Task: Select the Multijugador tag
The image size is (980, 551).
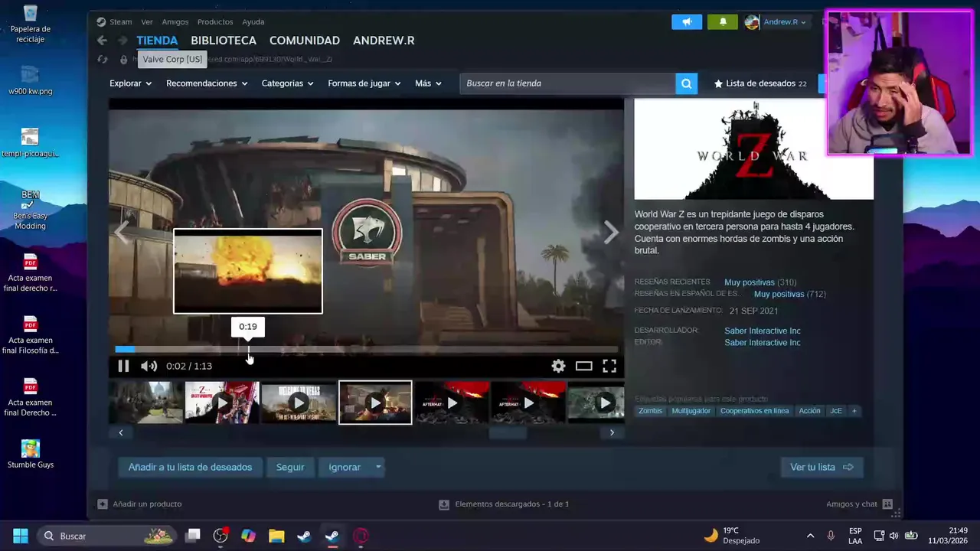Action: click(x=691, y=411)
